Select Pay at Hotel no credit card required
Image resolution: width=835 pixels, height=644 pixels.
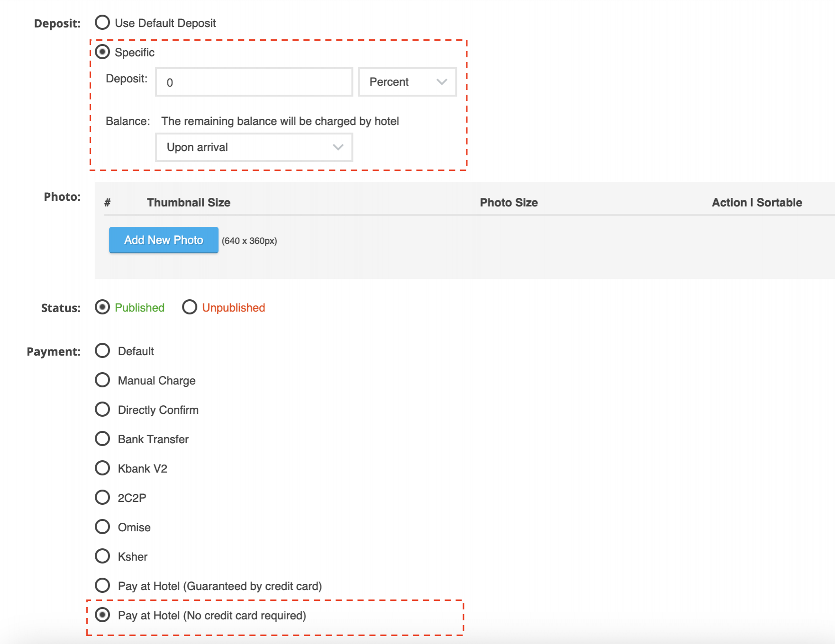point(102,615)
